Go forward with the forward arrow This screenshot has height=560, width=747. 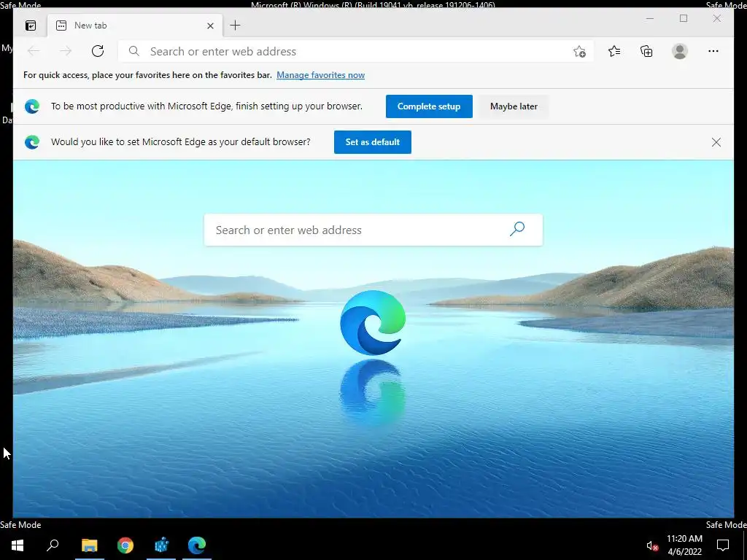click(x=65, y=51)
